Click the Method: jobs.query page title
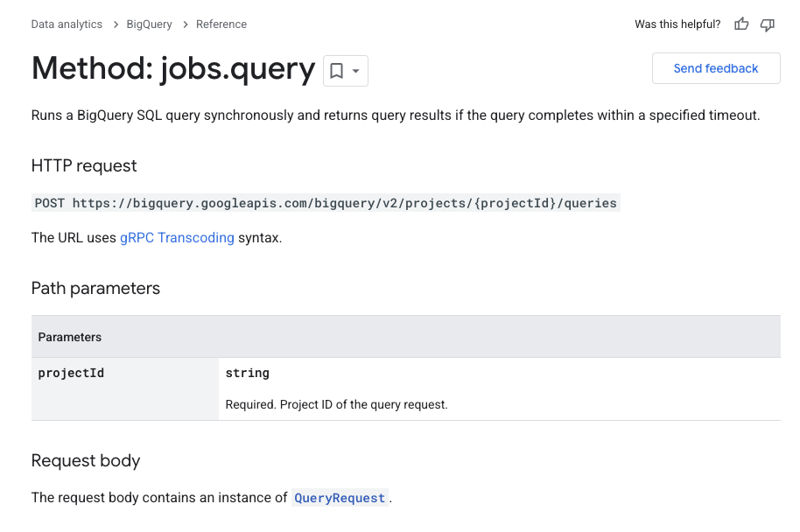800x532 pixels. [x=173, y=68]
